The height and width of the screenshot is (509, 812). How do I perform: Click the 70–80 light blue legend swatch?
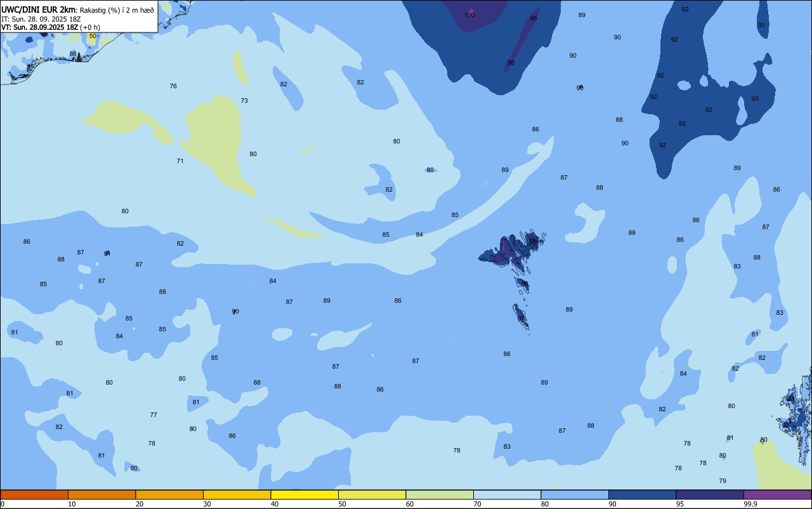coord(507,494)
